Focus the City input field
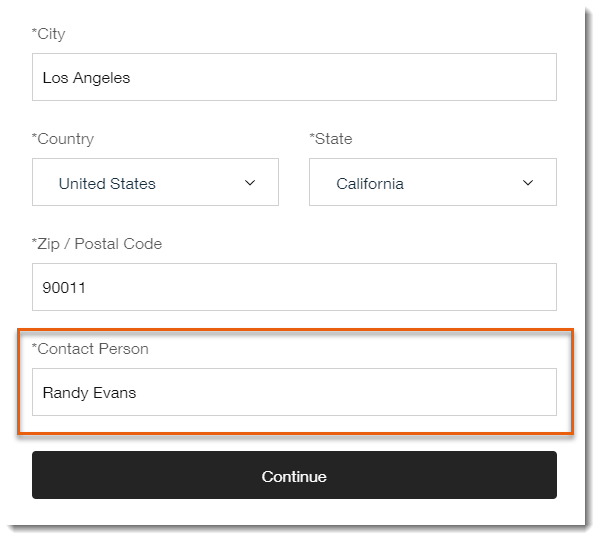The height and width of the screenshot is (540, 600). click(294, 77)
